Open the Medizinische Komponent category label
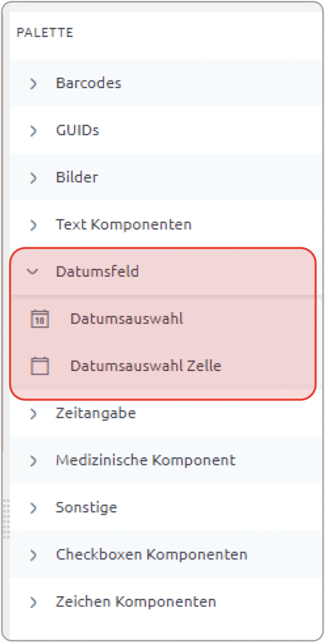Image resolution: width=326 pixels, height=644 pixels. [146, 460]
